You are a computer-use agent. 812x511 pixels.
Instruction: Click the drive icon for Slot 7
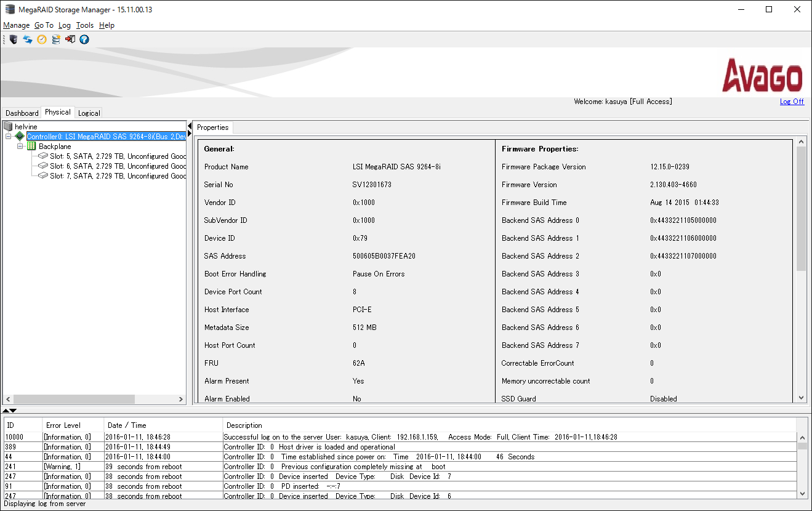(42, 176)
